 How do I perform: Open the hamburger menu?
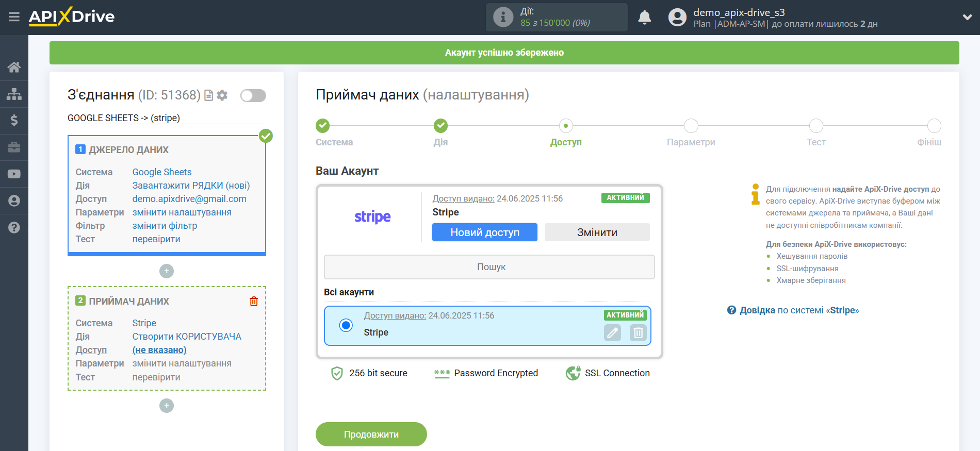[14, 17]
